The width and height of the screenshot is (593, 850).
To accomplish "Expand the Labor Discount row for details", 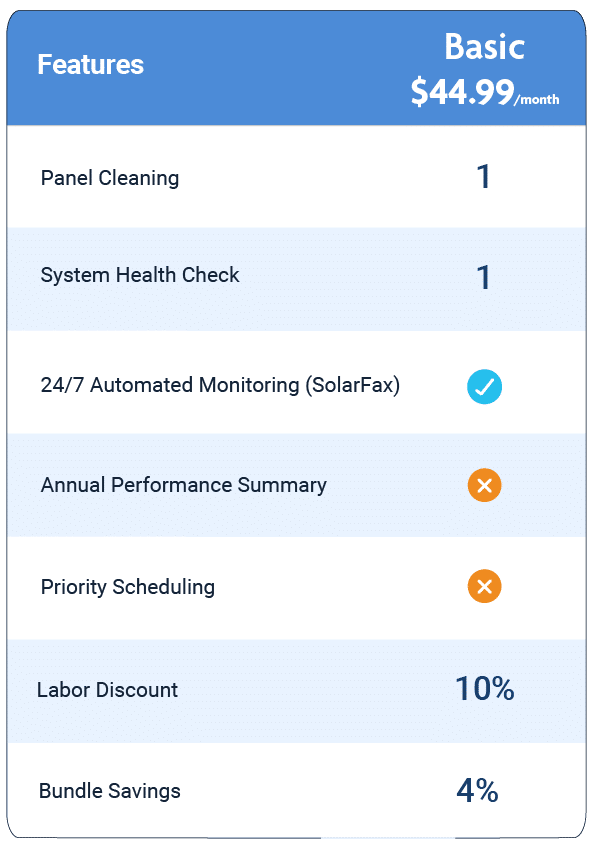I will tap(108, 690).
